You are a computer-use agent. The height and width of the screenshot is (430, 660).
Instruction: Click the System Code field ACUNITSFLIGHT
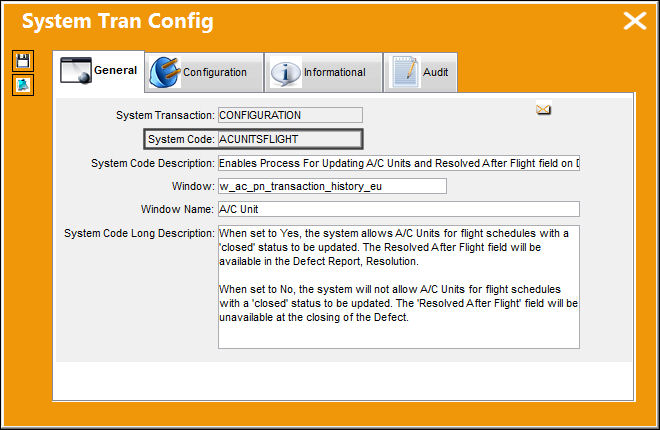click(290, 139)
